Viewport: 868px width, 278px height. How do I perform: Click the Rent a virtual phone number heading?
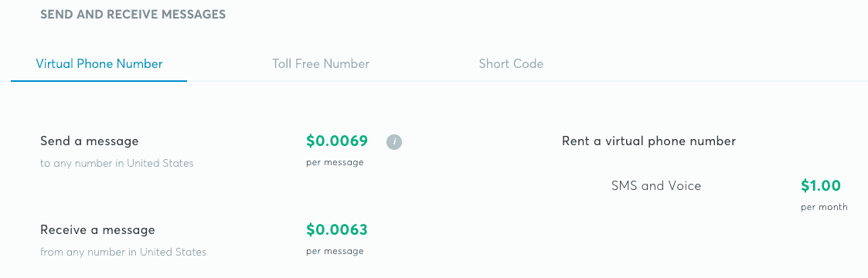pyautogui.click(x=648, y=141)
